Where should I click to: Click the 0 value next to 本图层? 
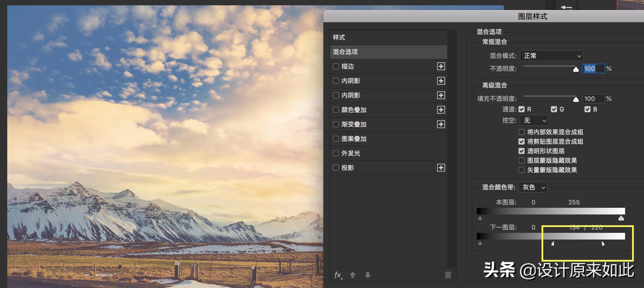click(533, 202)
